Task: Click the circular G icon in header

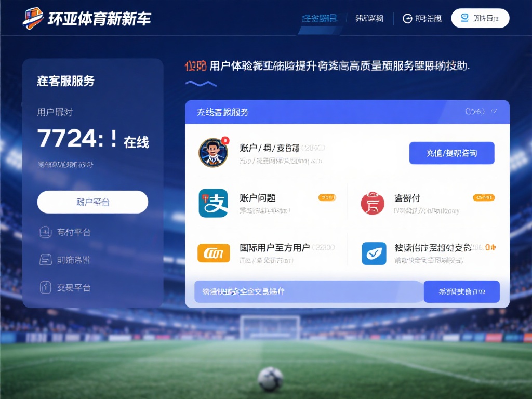Action: (407, 19)
